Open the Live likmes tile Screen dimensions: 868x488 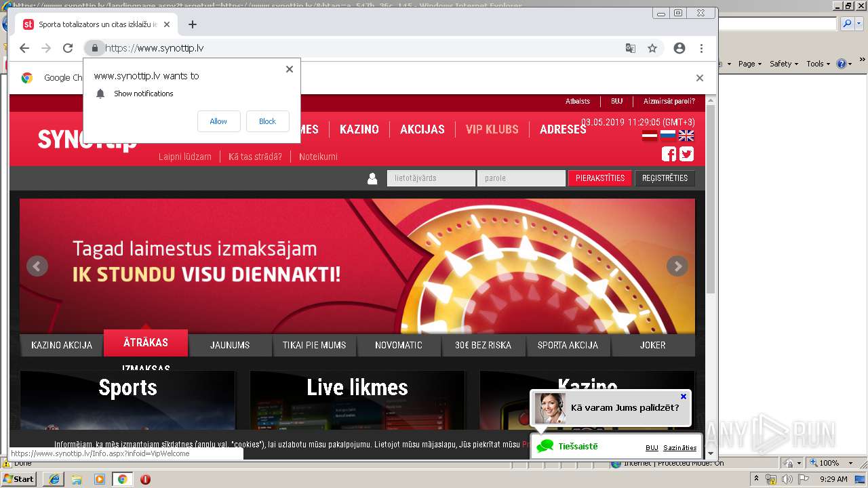click(x=357, y=400)
